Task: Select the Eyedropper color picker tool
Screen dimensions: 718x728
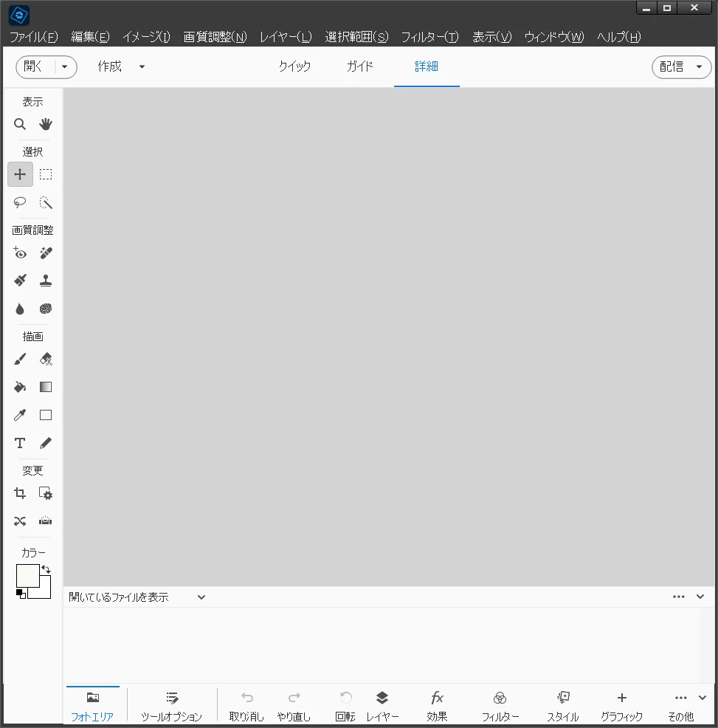Action: click(19, 415)
